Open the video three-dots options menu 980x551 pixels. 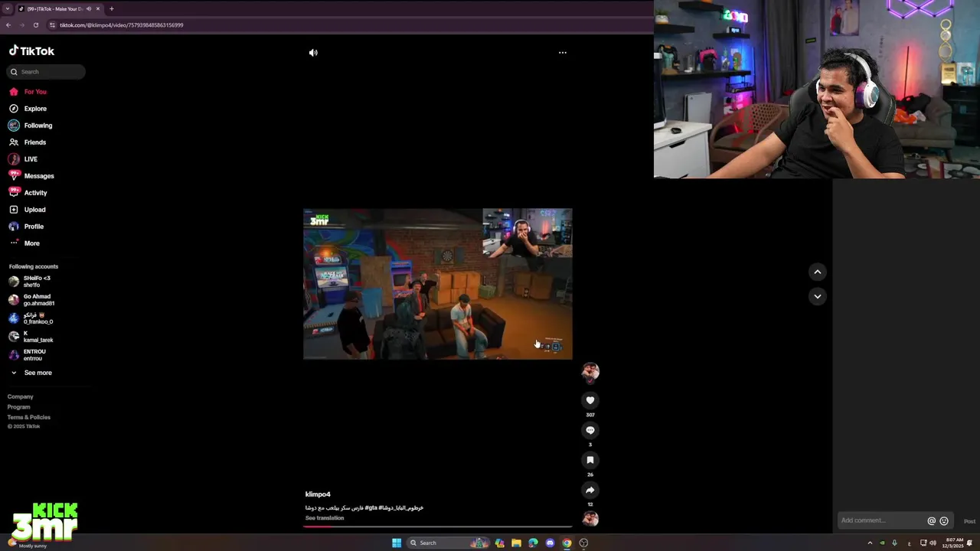[x=563, y=53]
